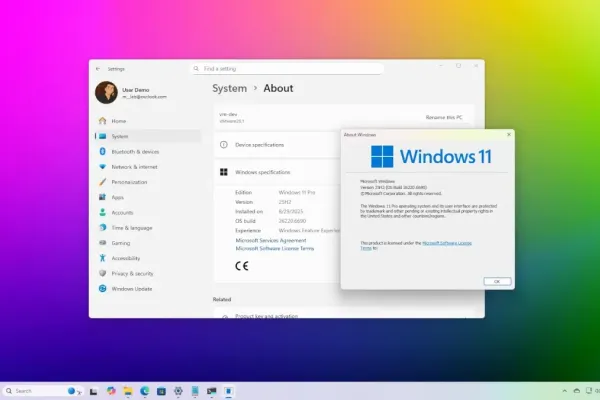The width and height of the screenshot is (600, 400).
Task: Open Microsoft Store from the taskbar
Action: click(161, 391)
